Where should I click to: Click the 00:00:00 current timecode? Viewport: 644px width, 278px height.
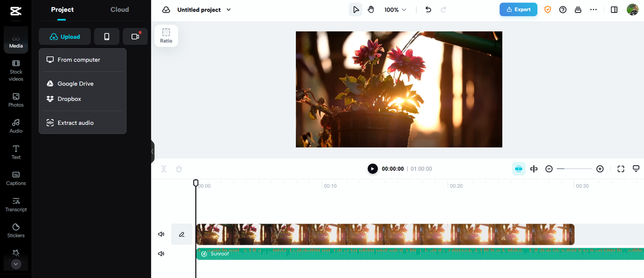392,169
